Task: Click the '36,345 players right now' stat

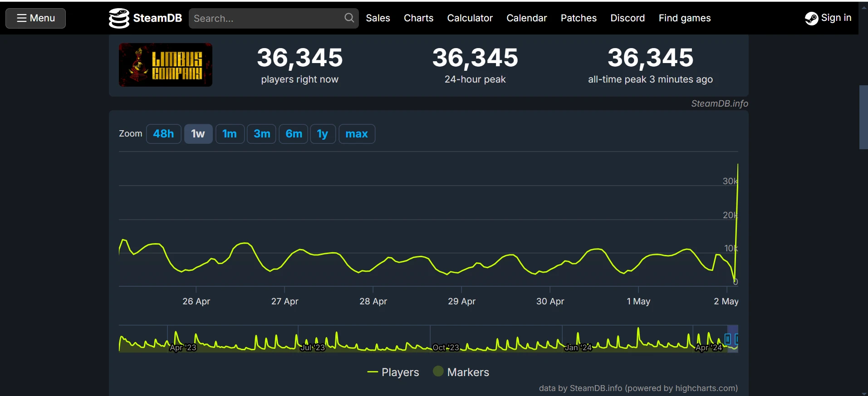Action: [299, 65]
